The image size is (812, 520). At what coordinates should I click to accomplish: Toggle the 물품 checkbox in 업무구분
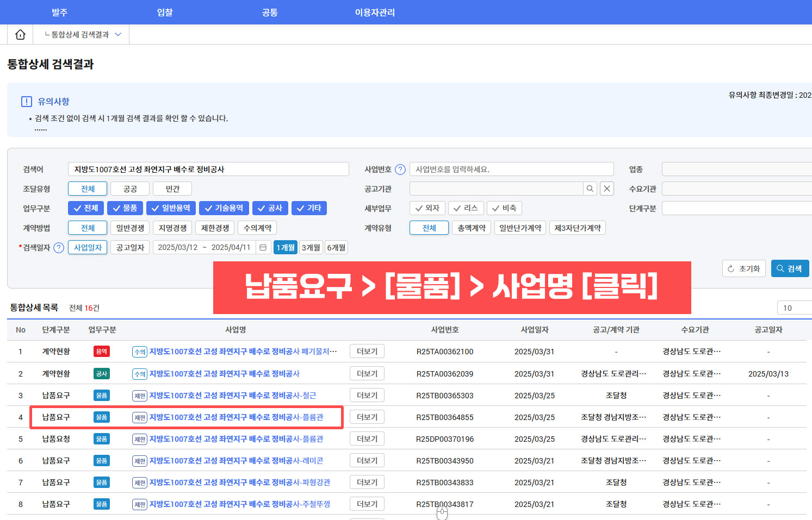coord(125,208)
